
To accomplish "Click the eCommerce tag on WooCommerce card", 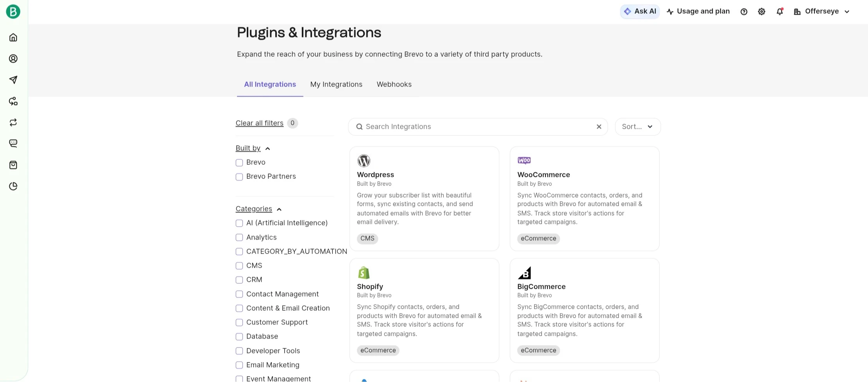I will pos(538,239).
